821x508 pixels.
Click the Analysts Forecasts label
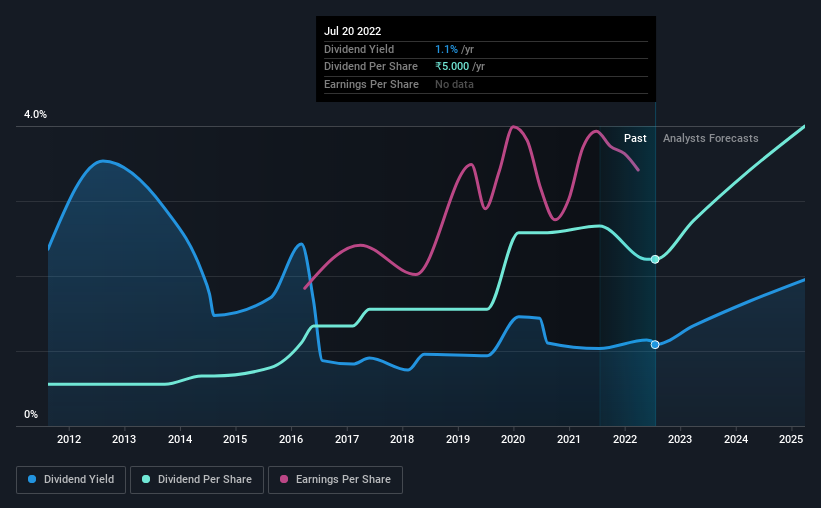711,138
